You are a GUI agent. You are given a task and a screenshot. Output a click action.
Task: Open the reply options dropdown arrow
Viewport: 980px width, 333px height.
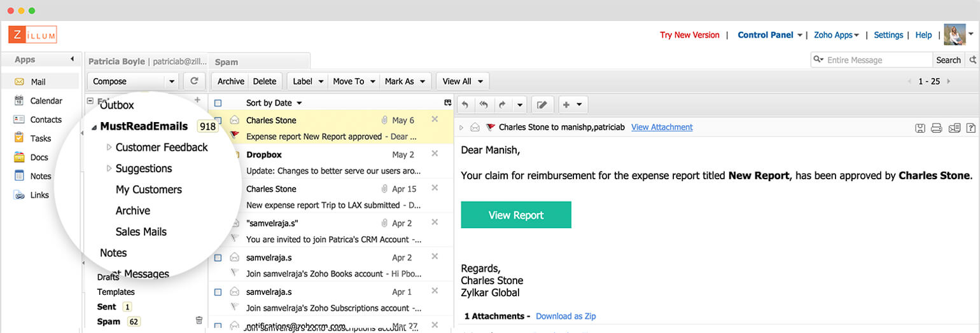coord(520,105)
